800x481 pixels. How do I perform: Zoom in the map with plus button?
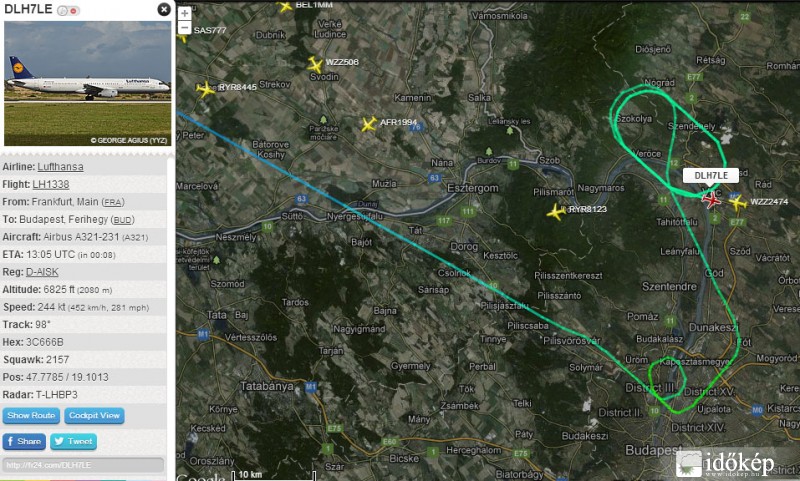tap(185, 13)
